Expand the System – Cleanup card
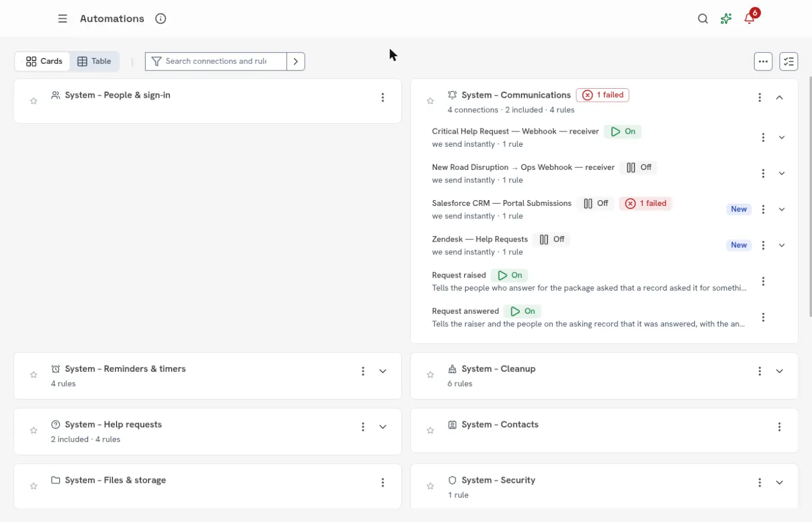 [x=779, y=371]
